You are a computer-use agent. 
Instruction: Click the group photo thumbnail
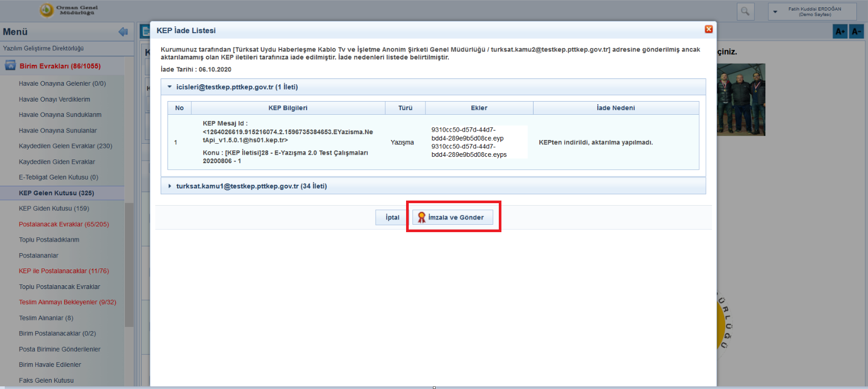click(x=741, y=99)
